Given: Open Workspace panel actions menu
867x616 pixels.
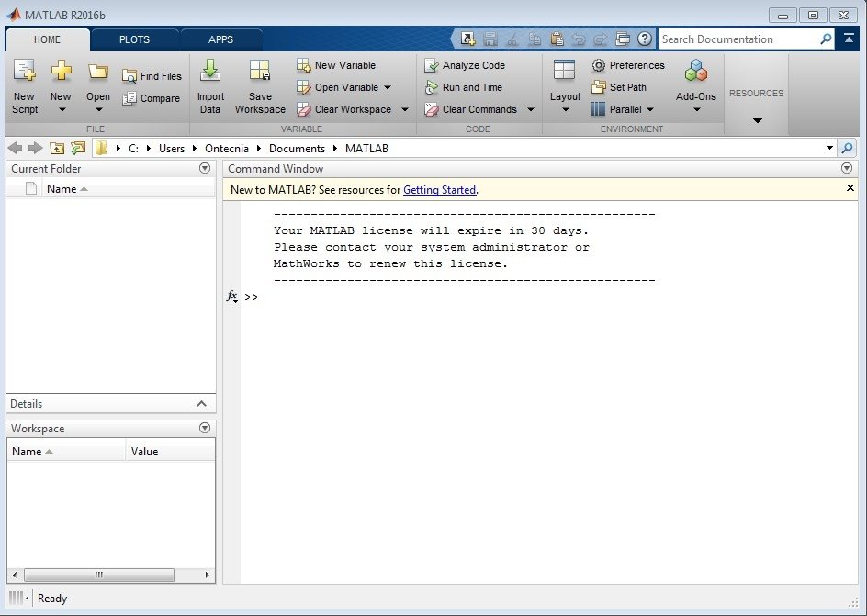Looking at the screenshot, I should pyautogui.click(x=205, y=428).
